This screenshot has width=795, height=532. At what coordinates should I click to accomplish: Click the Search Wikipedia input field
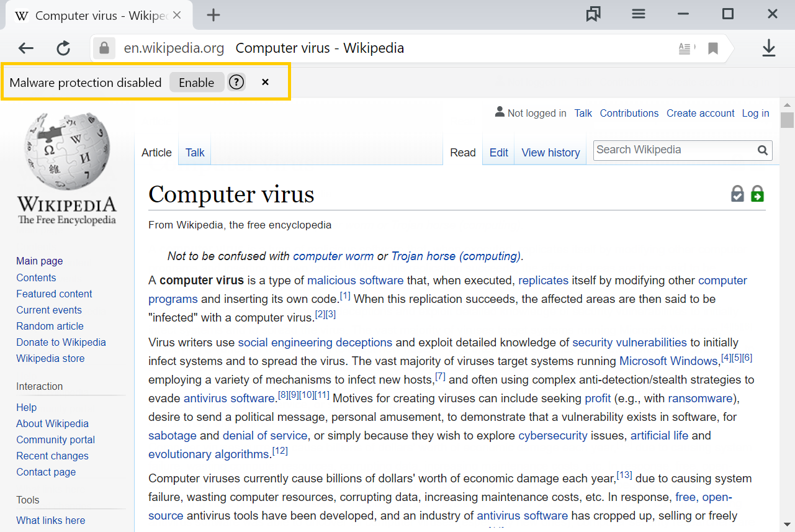click(x=675, y=150)
